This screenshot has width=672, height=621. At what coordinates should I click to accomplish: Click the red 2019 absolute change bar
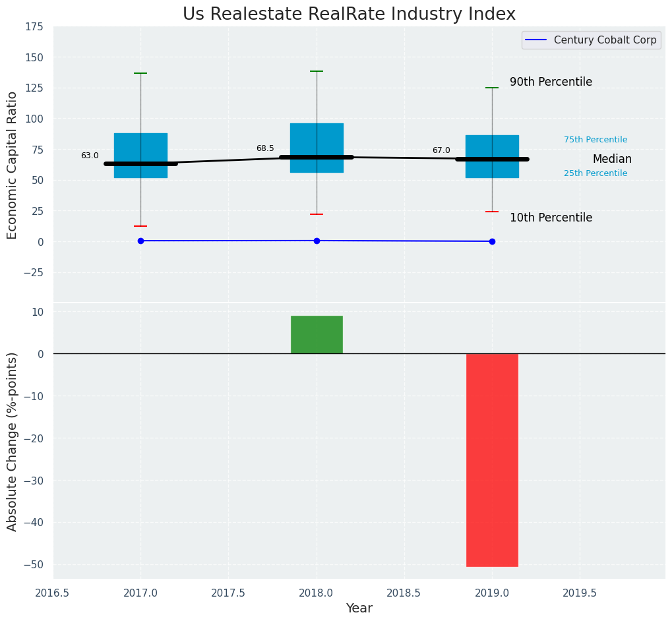(492, 459)
